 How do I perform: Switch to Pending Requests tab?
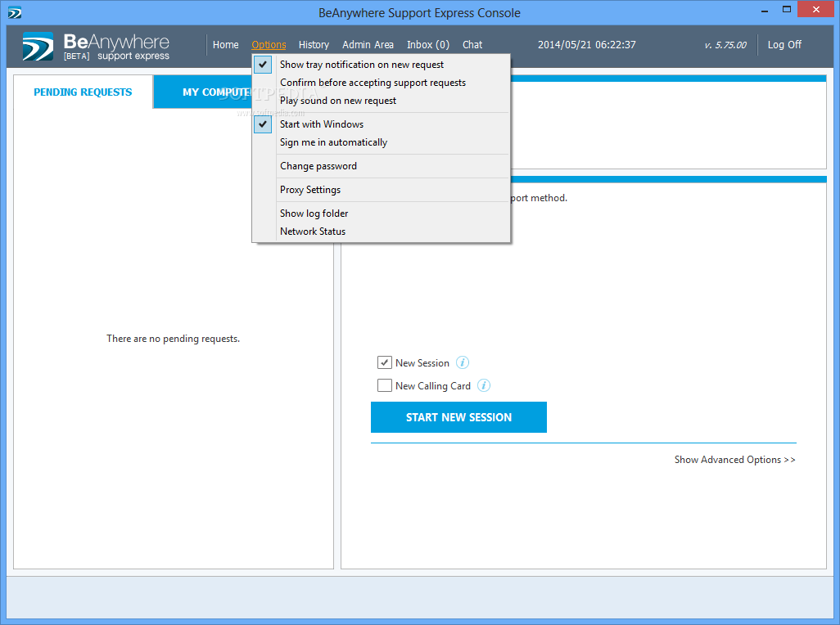click(x=83, y=92)
